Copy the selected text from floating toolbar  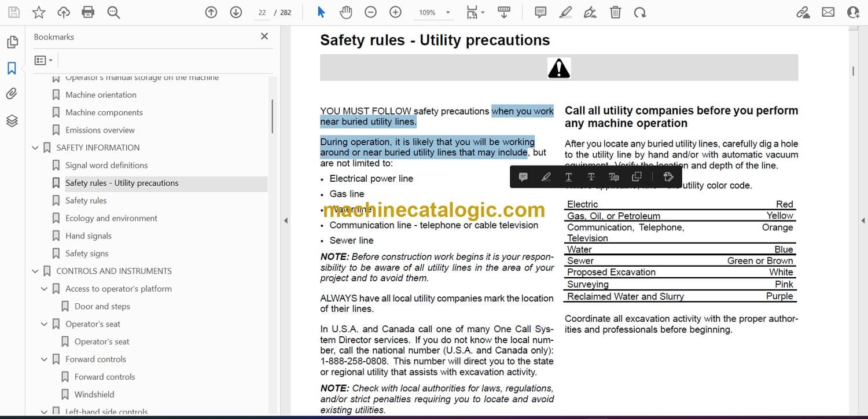pyautogui.click(x=637, y=177)
